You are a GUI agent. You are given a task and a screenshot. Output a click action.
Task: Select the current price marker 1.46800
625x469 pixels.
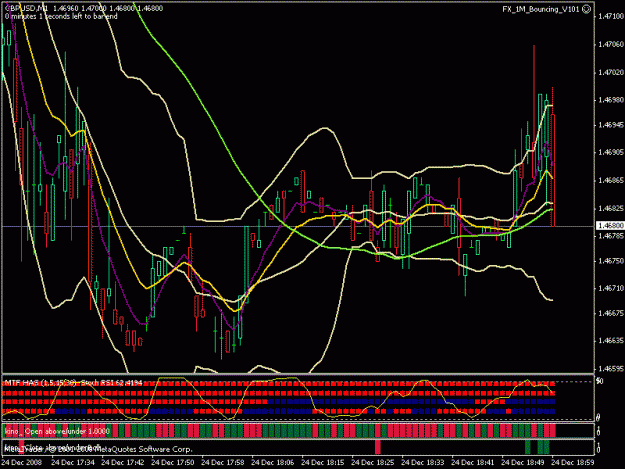click(x=610, y=226)
